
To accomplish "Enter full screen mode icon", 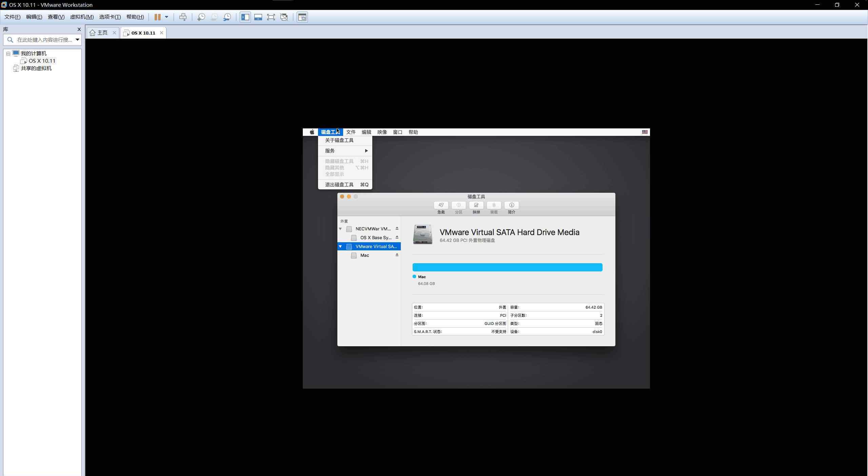I will (x=271, y=17).
